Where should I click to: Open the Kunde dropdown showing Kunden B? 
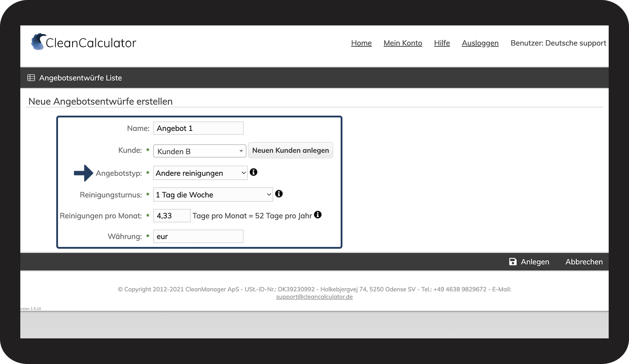click(200, 151)
